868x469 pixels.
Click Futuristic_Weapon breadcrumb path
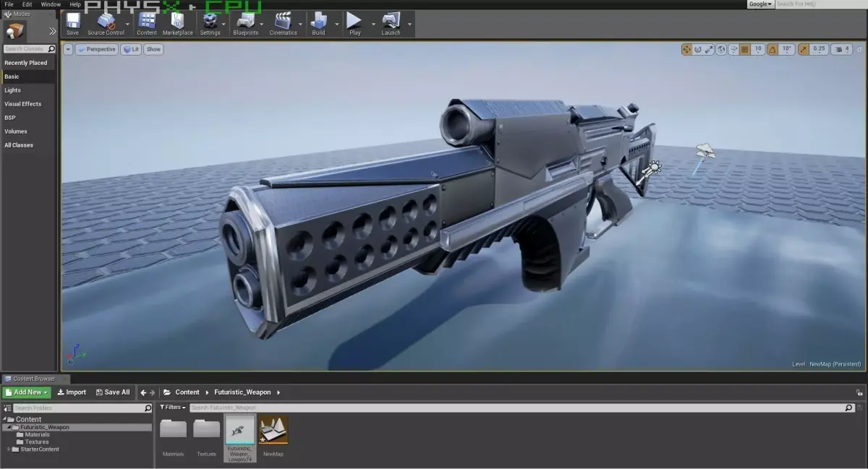242,392
